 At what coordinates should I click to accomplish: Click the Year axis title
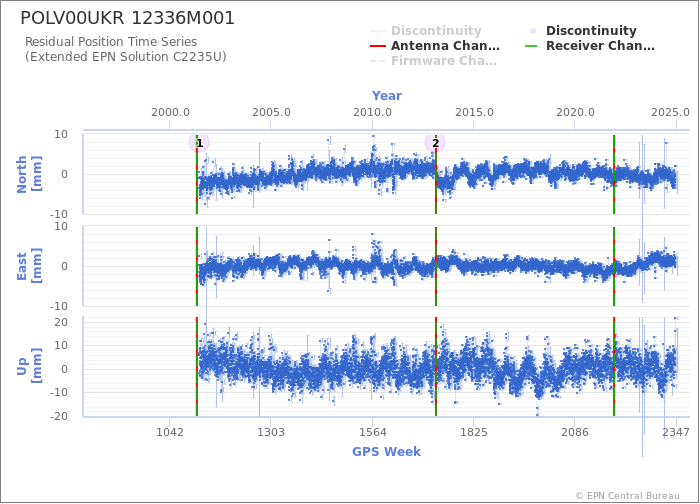387,96
